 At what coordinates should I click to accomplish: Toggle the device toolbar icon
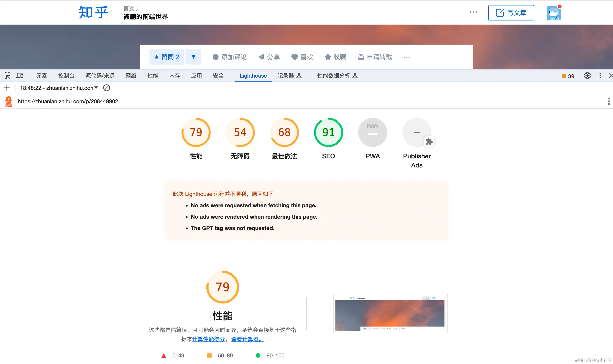(20, 76)
